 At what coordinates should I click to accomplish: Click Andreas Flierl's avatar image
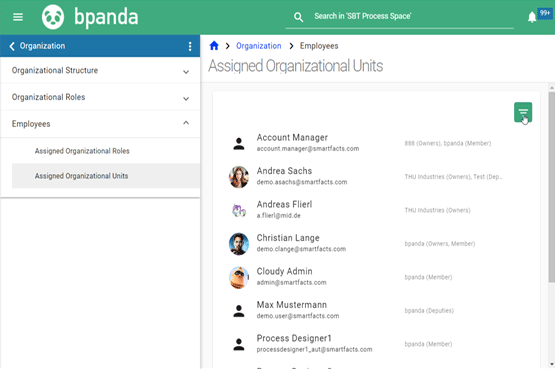pos(239,210)
